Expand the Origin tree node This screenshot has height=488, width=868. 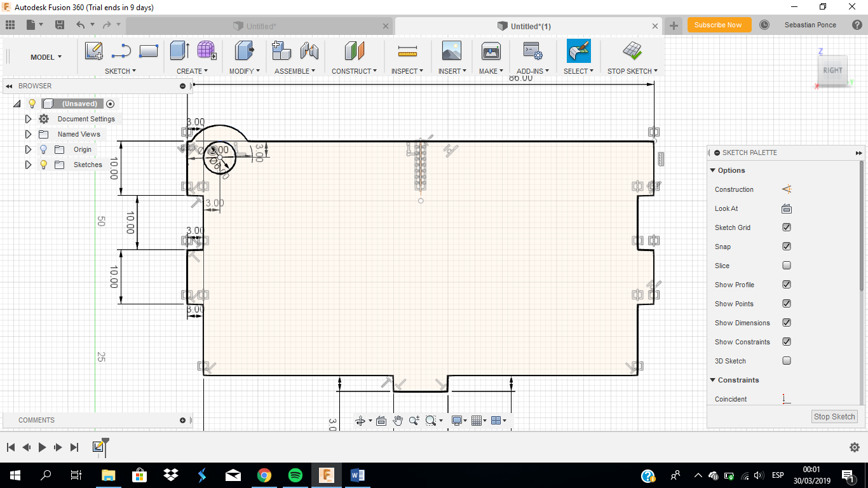point(28,149)
